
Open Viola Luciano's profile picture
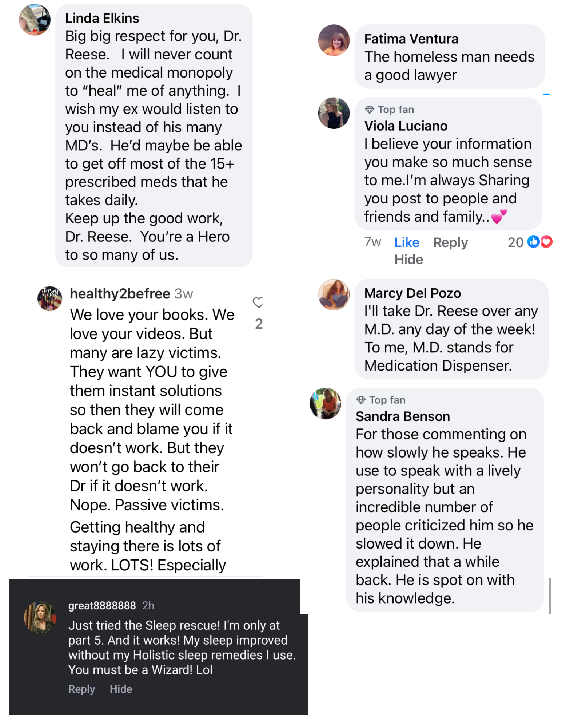[334, 113]
